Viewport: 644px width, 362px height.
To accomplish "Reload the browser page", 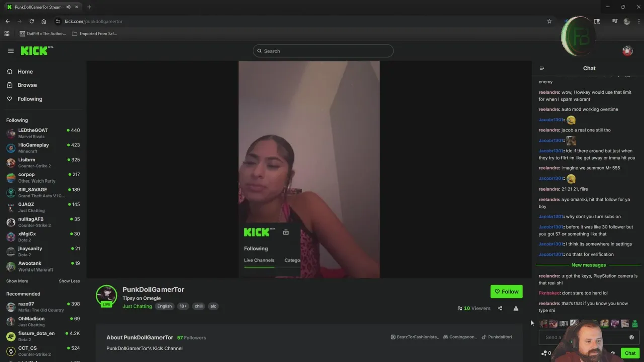I will (x=31, y=21).
